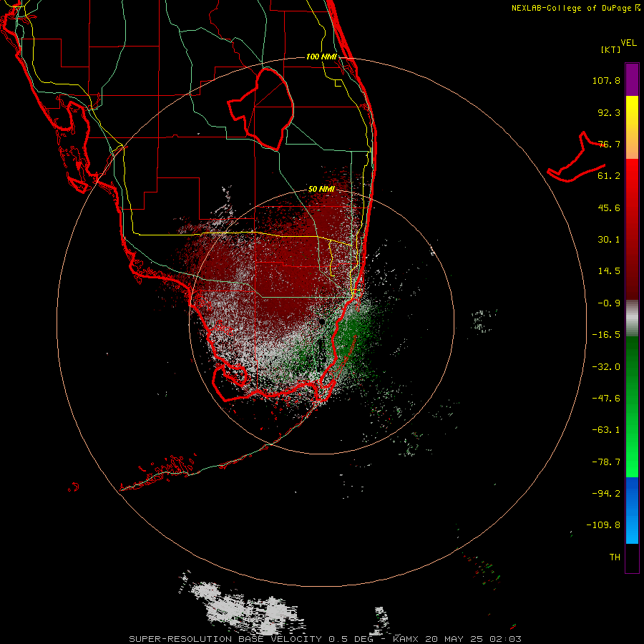Select the 14.5 scale value
Viewport: 644px width, 644px height.
[609, 271]
